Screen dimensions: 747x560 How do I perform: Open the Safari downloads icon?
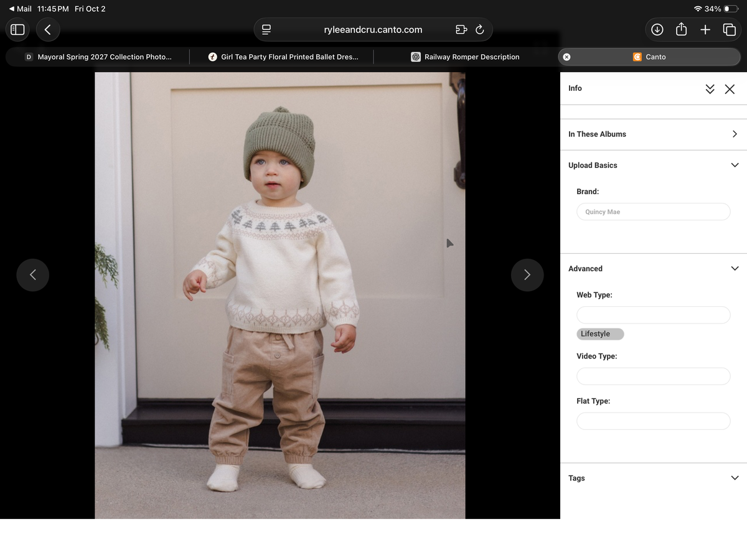[657, 29]
